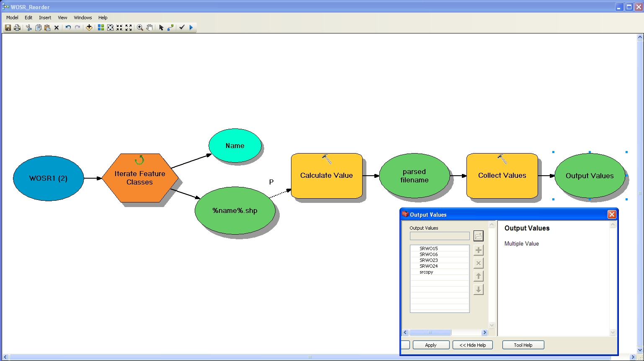Click the dialog horizontal scrollbar thumb
The image size is (644, 361).
[x=430, y=333]
